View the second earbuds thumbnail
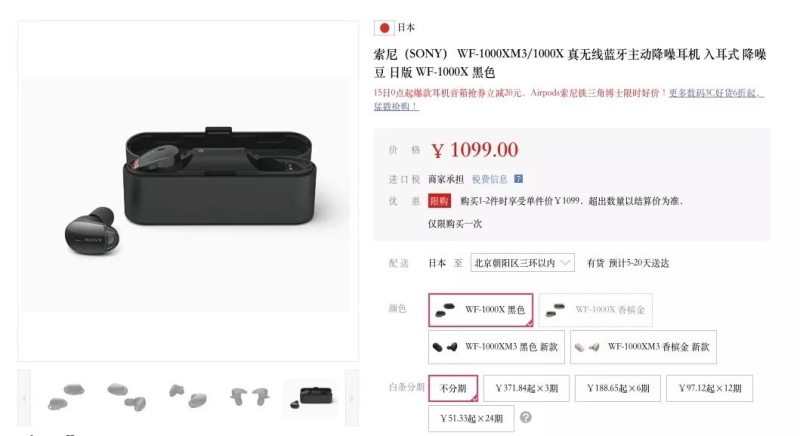This screenshot has width=800, height=436. coord(127,397)
